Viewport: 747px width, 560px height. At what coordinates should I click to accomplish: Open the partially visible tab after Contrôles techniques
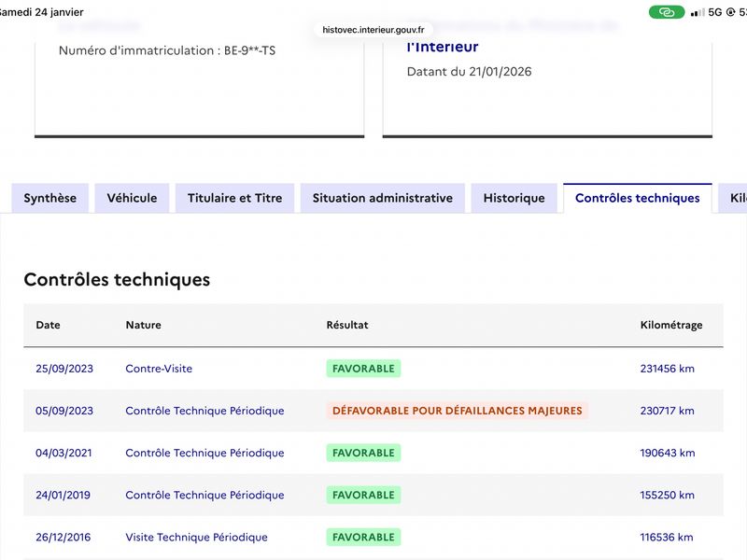734,198
